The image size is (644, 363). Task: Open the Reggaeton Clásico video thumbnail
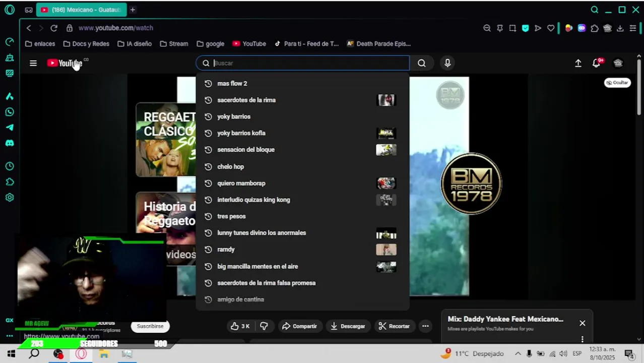[x=166, y=140]
